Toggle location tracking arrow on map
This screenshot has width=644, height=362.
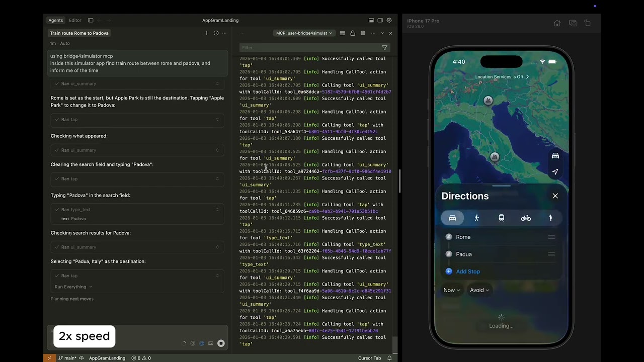pyautogui.click(x=555, y=172)
